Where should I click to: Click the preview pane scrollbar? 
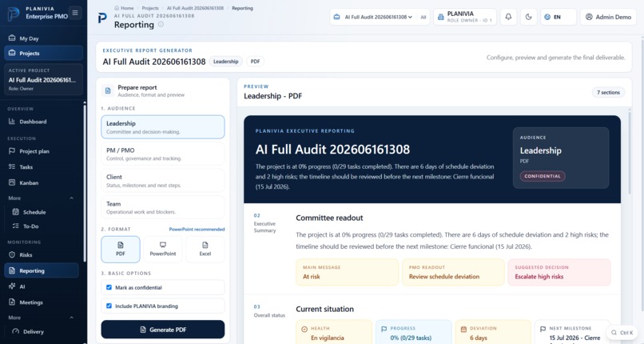(x=629, y=151)
